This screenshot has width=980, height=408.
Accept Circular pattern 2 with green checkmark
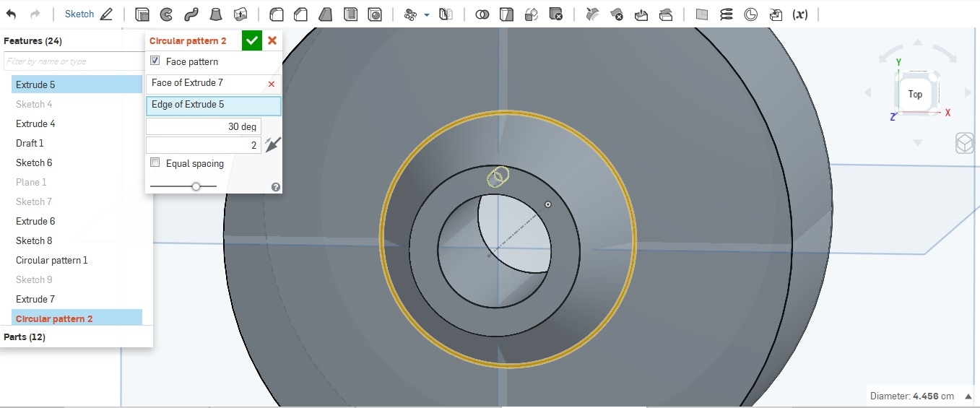pos(251,40)
